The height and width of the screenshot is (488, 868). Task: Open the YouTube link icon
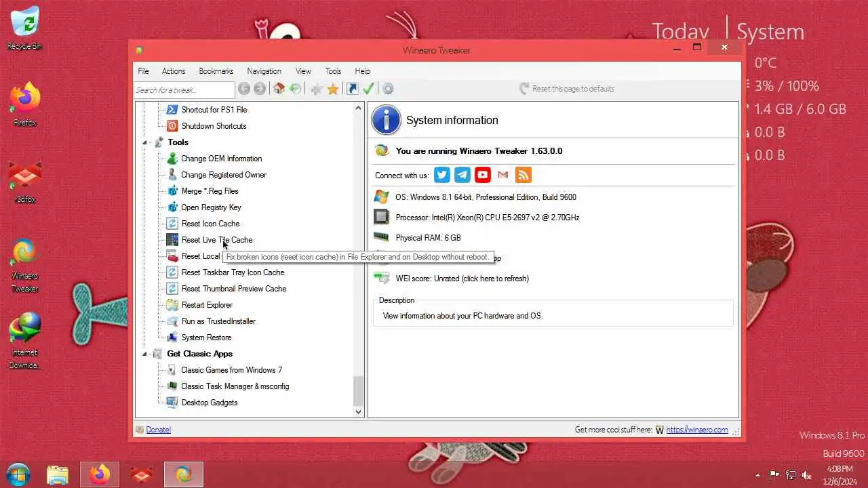point(483,175)
